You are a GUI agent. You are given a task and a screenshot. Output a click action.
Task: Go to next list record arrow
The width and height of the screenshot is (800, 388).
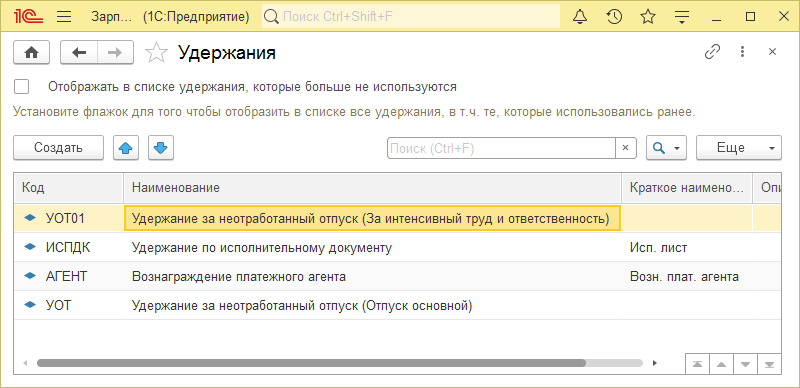tap(745, 365)
